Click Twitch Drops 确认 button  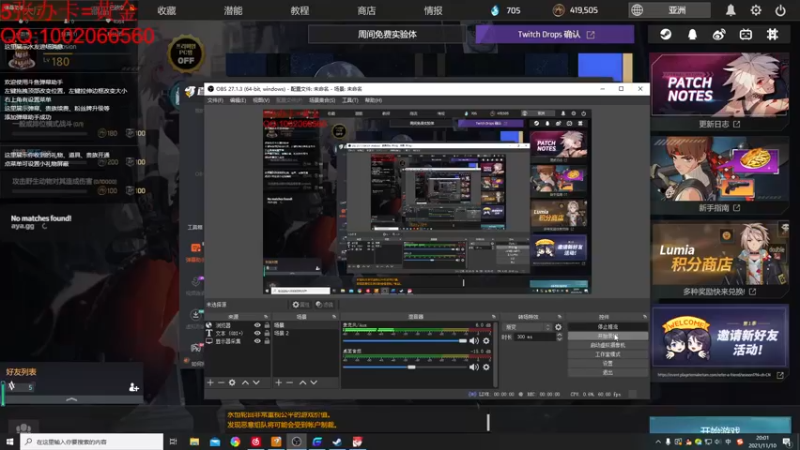click(x=555, y=34)
